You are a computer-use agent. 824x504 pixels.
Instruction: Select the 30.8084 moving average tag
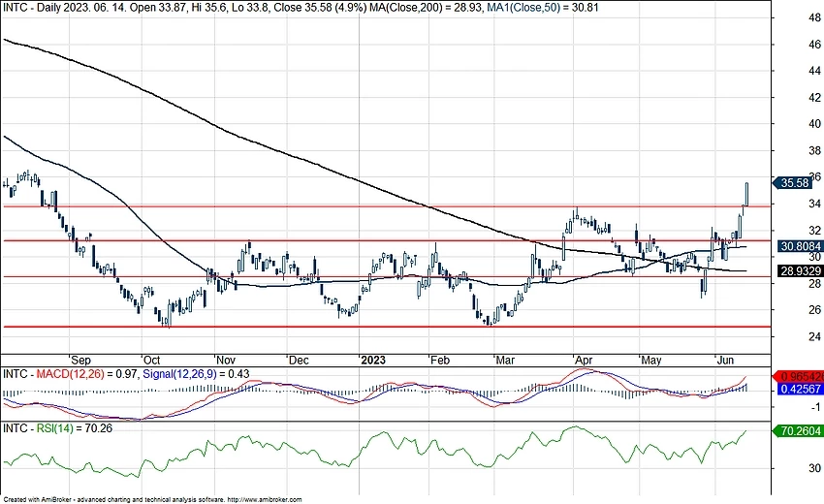coord(800,246)
